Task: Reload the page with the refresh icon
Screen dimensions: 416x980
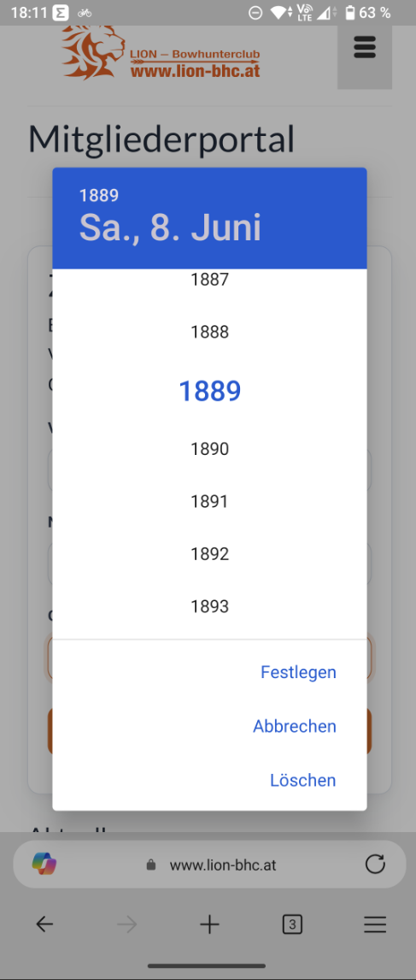Action: click(375, 865)
